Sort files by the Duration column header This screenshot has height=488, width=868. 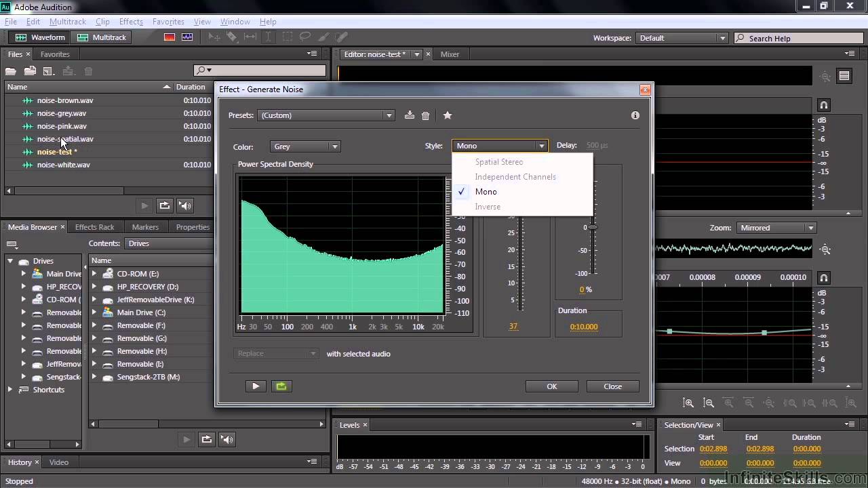tap(194, 87)
